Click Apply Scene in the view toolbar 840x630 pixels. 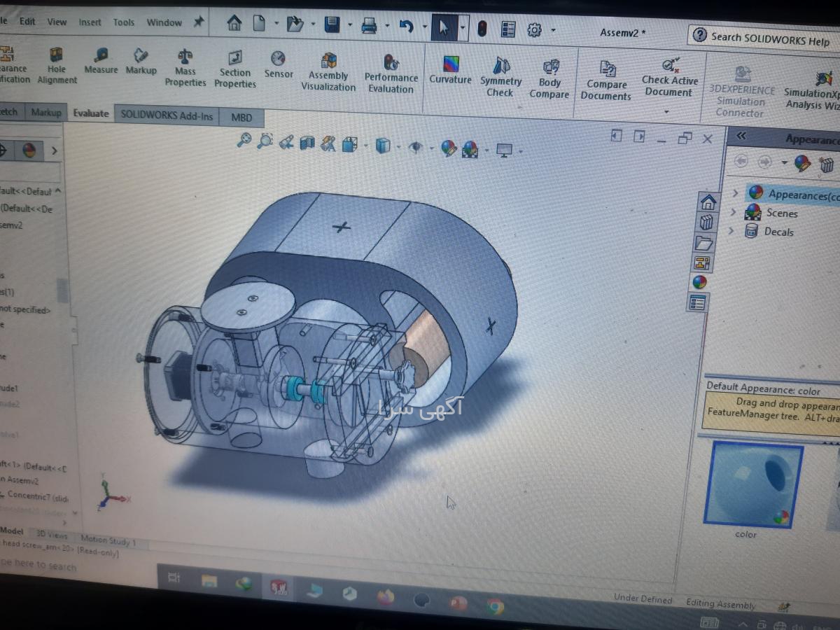[x=470, y=148]
